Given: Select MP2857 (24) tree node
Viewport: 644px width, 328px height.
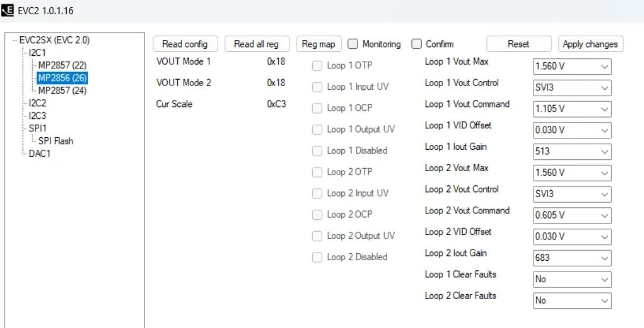Looking at the screenshot, I should pyautogui.click(x=62, y=91).
